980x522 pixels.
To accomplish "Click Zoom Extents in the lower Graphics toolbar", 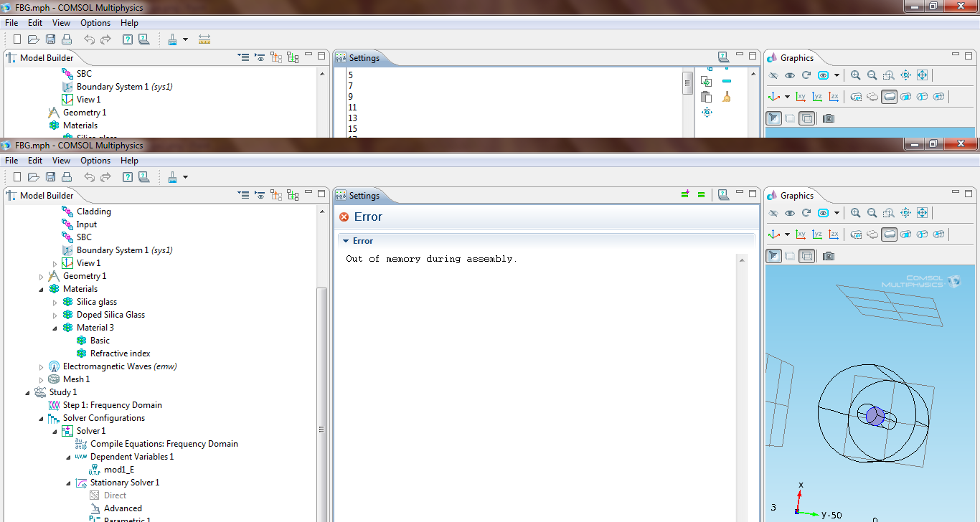I will tap(922, 213).
